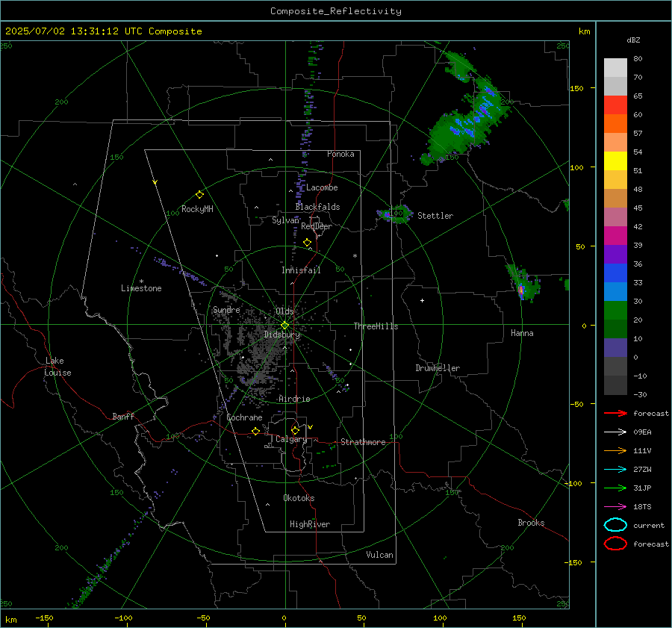Click the Drumheller town label
Screen dimensions: 672x628
click(x=438, y=368)
